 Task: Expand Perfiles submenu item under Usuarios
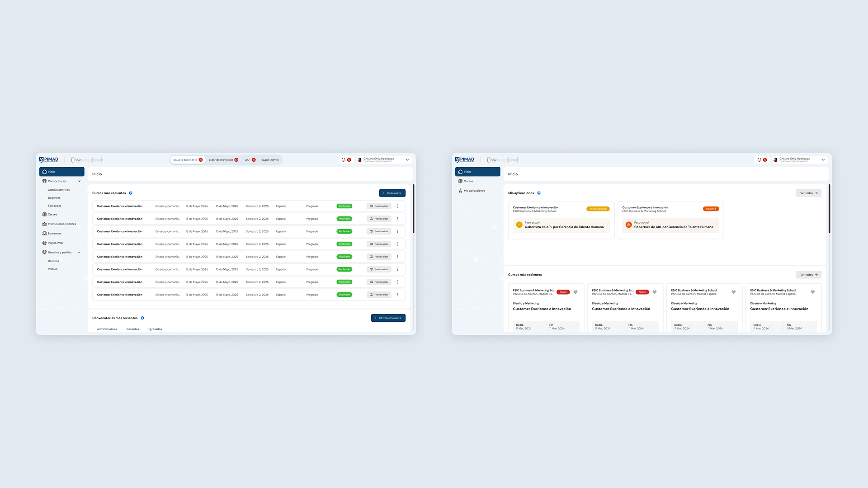53,269
